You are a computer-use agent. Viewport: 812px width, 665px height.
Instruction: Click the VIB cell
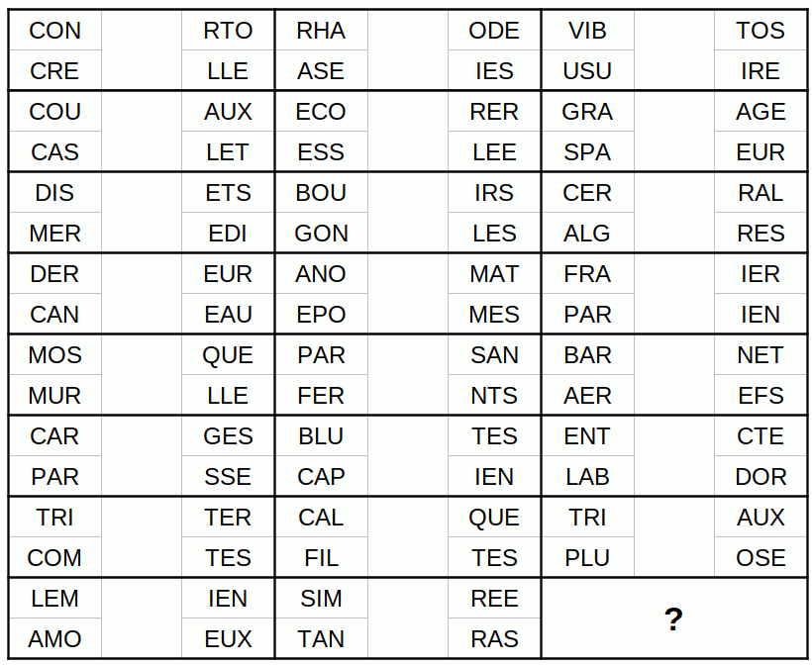click(x=587, y=31)
